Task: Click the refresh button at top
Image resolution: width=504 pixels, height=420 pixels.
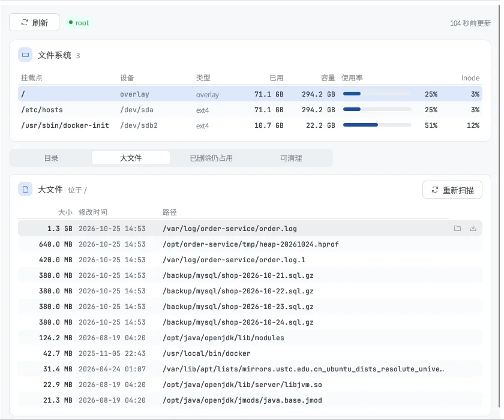Action: (x=34, y=22)
